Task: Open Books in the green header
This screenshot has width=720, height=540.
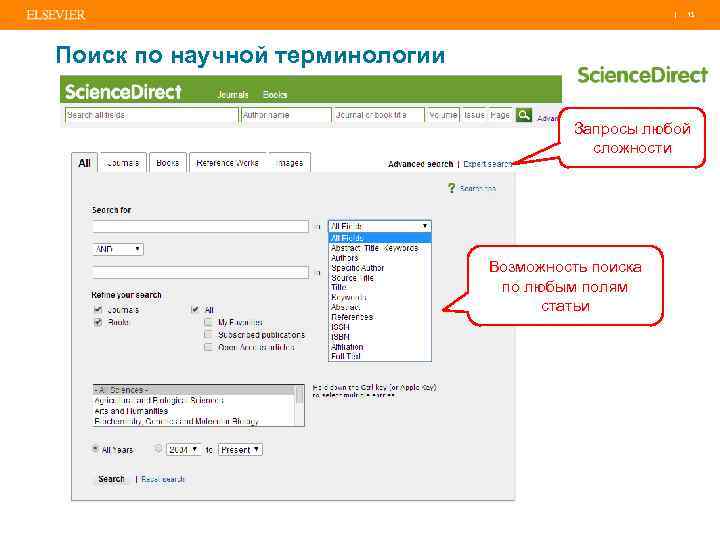Action: (x=275, y=94)
